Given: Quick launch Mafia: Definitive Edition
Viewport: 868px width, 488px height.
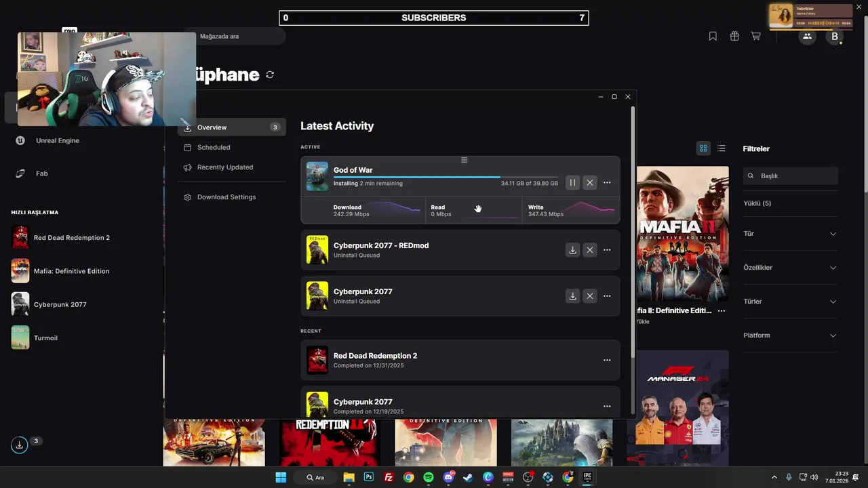Looking at the screenshot, I should point(61,271).
